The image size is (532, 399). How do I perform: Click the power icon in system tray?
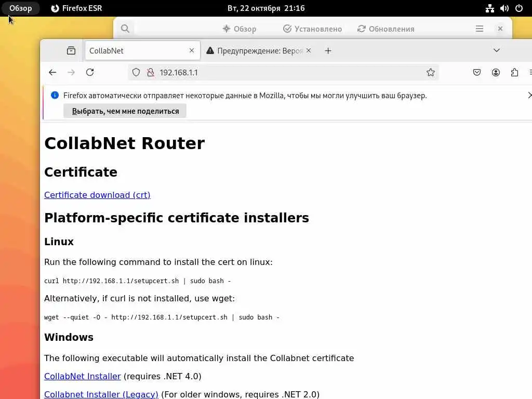pyautogui.click(x=519, y=8)
